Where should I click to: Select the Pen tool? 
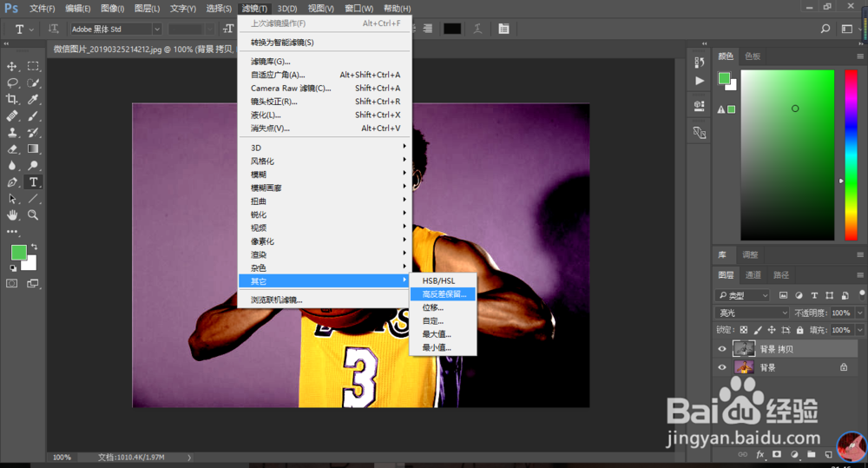11,182
